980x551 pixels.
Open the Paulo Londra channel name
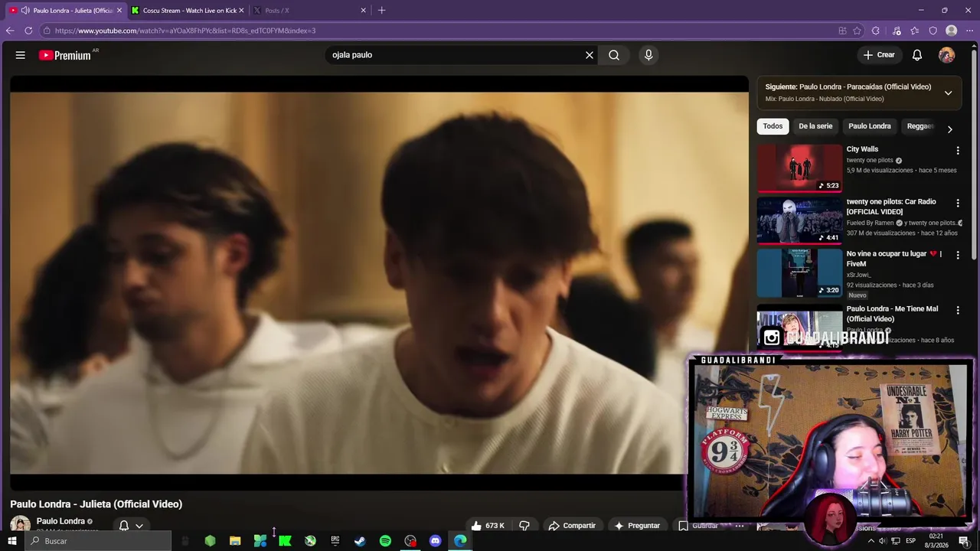[x=60, y=521]
